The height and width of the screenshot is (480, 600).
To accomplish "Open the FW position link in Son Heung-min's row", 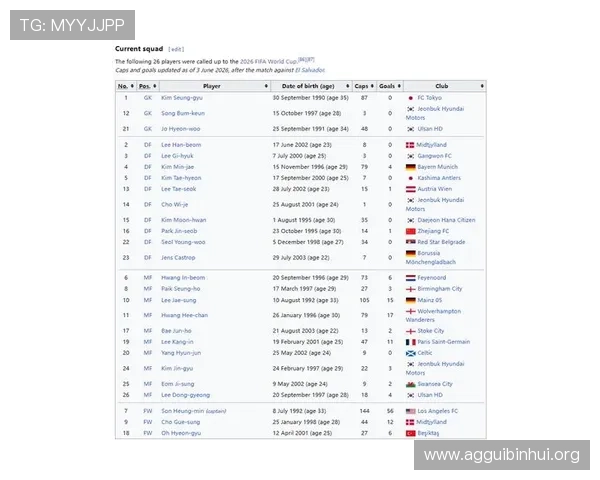I will pos(148,411).
